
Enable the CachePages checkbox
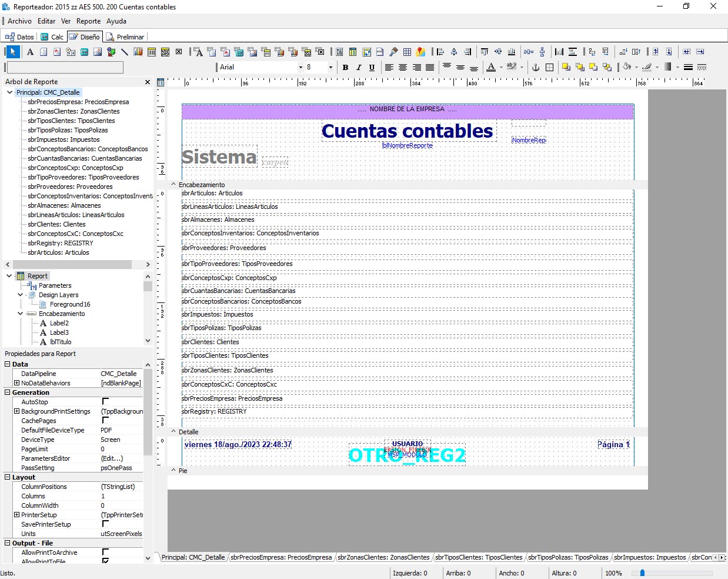click(x=106, y=421)
